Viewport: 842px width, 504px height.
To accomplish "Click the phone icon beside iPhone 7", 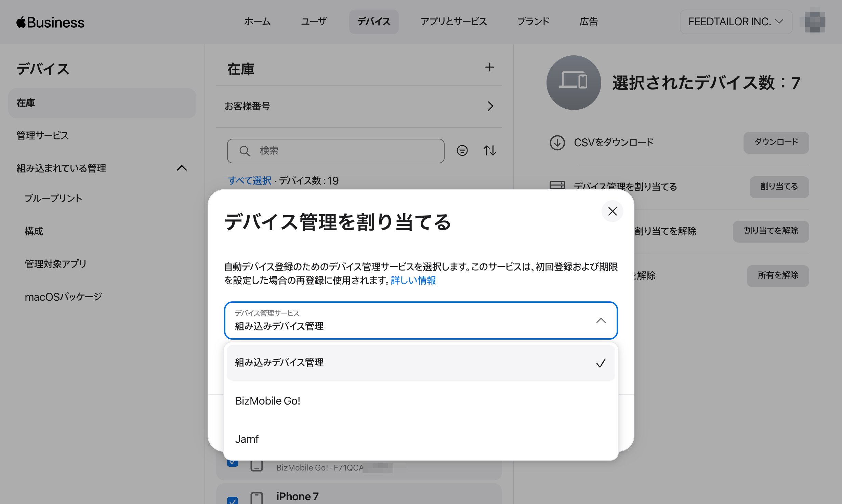I will coord(256,498).
